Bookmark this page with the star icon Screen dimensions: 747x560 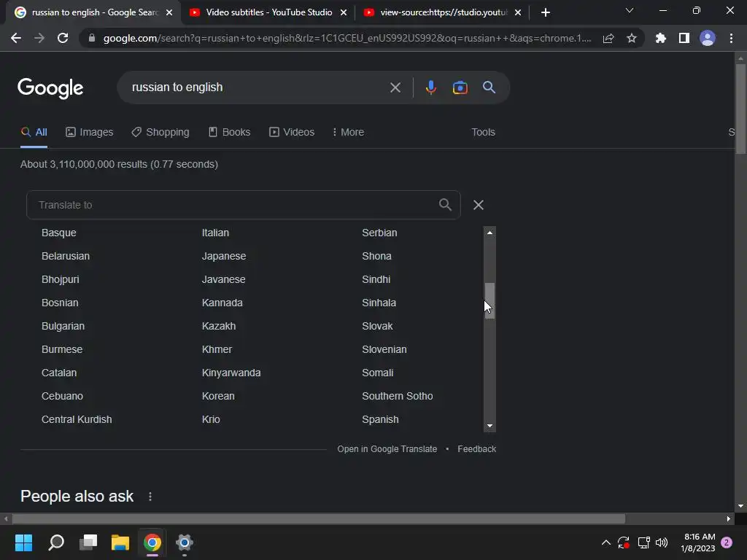click(x=632, y=38)
